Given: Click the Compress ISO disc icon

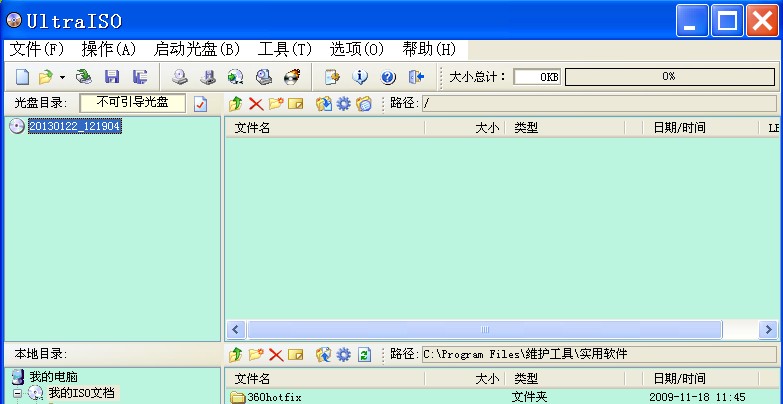Looking at the screenshot, I should [x=235, y=77].
